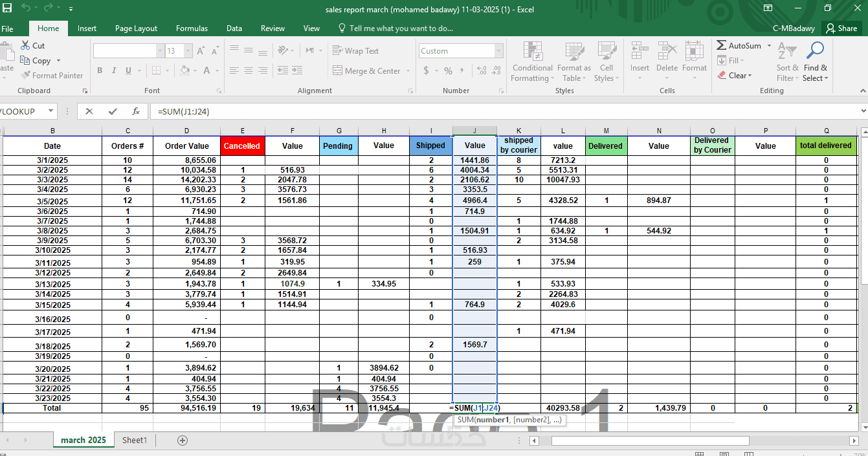
Task: Click the Share button
Action: [x=841, y=28]
